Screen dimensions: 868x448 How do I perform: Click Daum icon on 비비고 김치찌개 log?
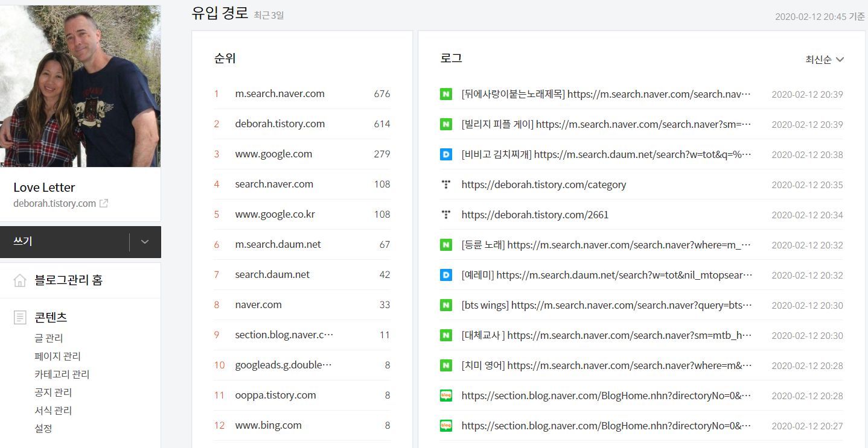[x=446, y=154]
